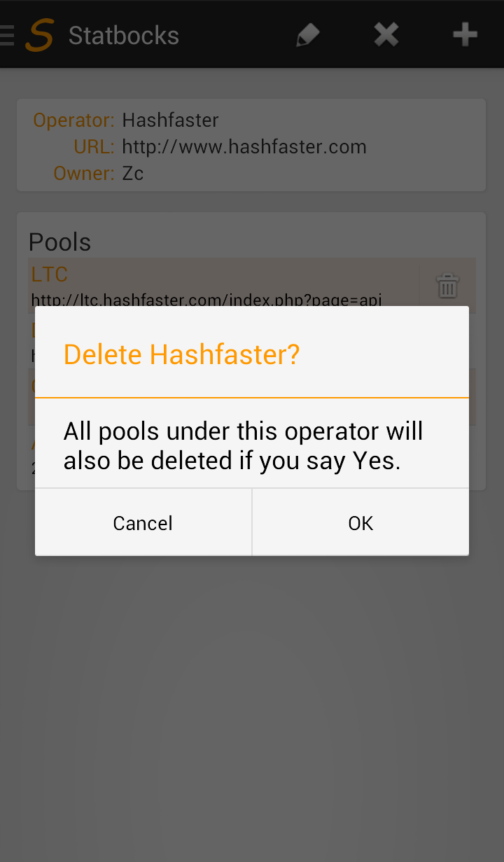Tap the trash icon beside LTC pool
The height and width of the screenshot is (862, 504).
(x=447, y=286)
